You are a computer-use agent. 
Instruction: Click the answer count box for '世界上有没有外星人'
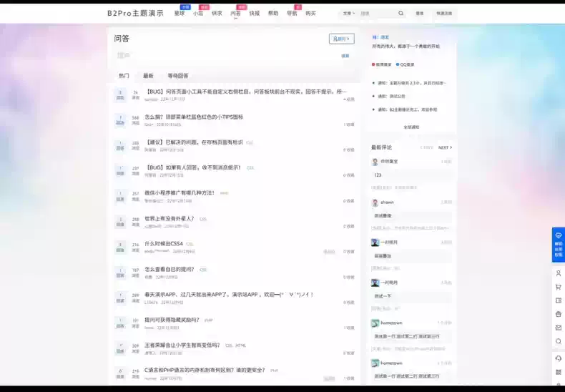120,222
